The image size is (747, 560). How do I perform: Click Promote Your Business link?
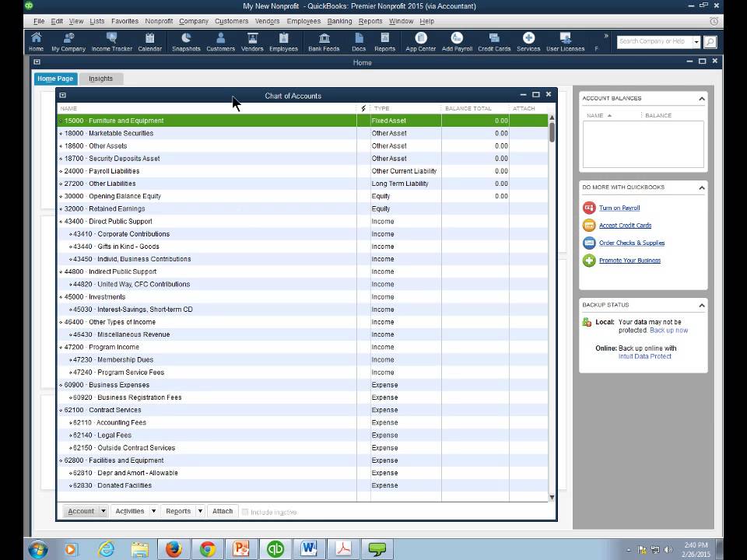coord(630,261)
